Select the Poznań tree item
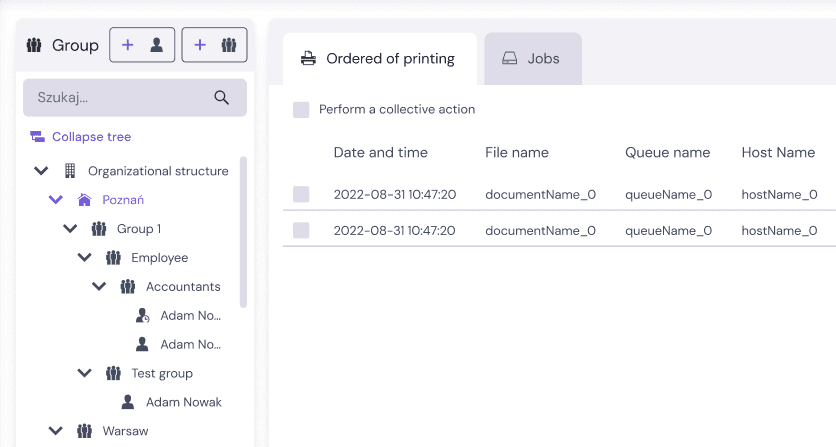The image size is (836, 447). click(123, 200)
